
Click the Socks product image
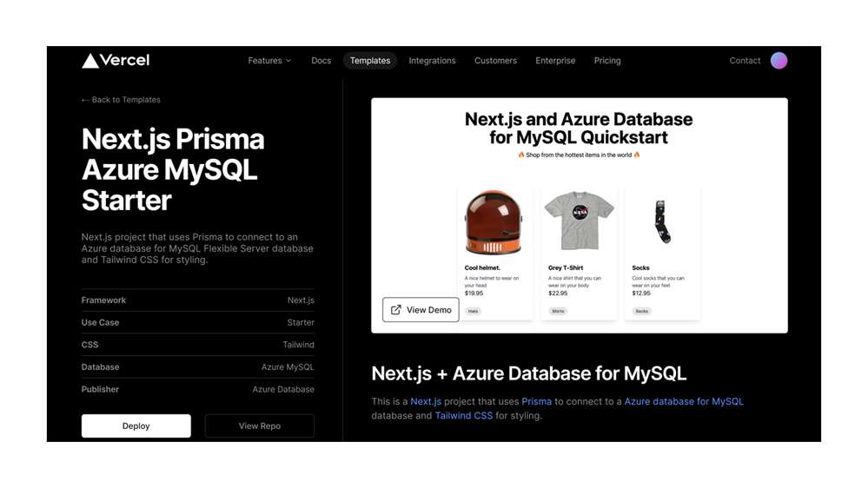click(x=663, y=222)
